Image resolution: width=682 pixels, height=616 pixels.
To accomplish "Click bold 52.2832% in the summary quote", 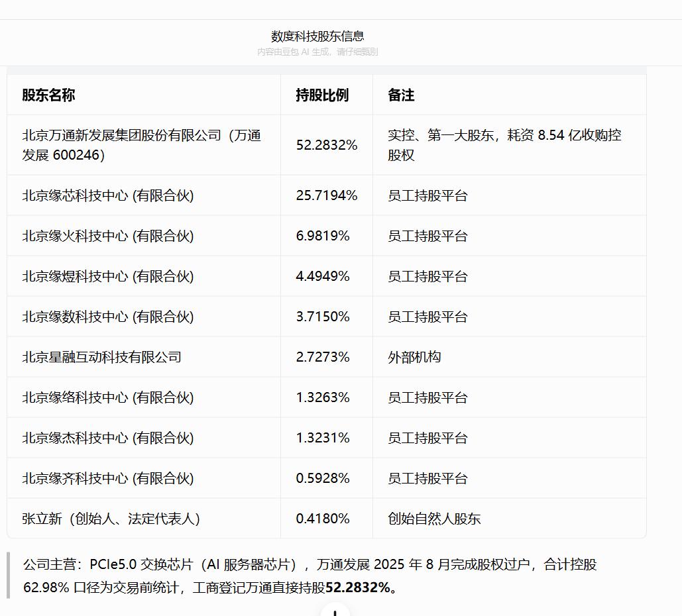I will click(x=357, y=588).
